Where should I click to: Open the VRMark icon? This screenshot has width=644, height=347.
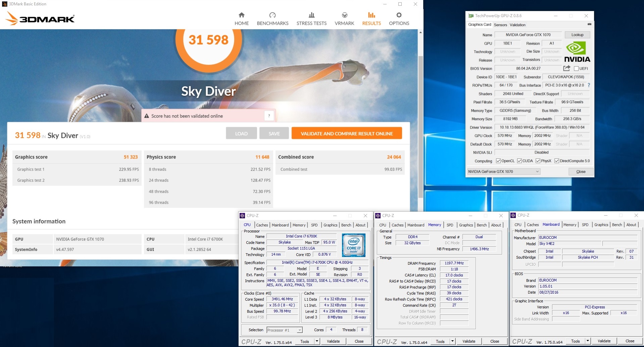pos(344,15)
